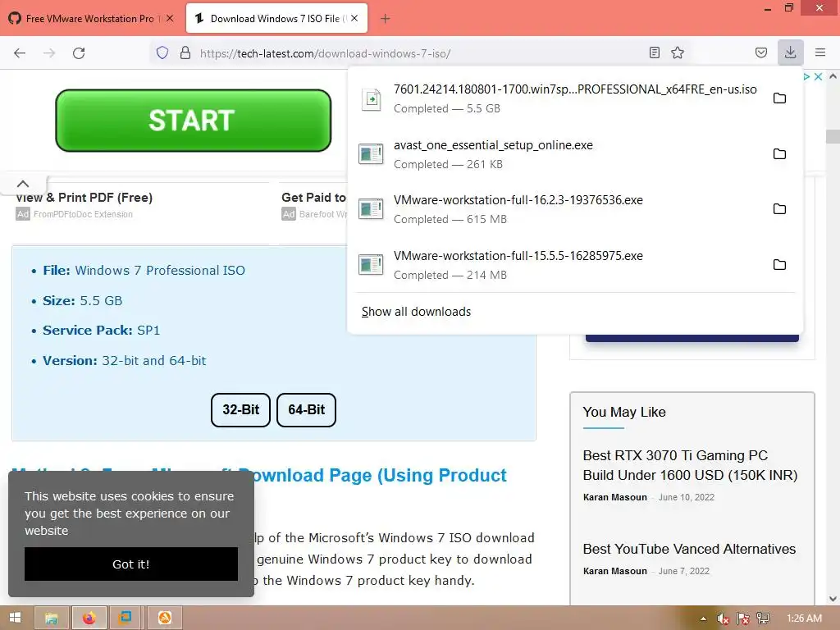Show hidden system tray icons
This screenshot has height=630, width=840.
(x=703, y=619)
